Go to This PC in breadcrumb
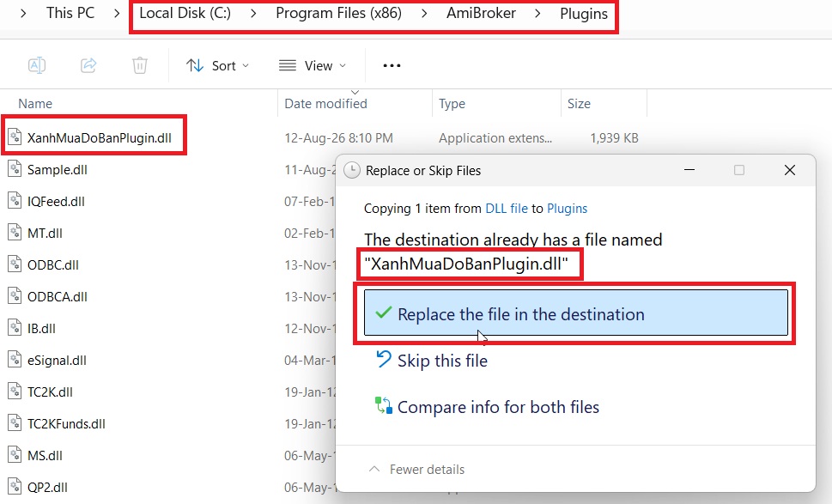Screen dimensions: 832x504 click(x=70, y=13)
